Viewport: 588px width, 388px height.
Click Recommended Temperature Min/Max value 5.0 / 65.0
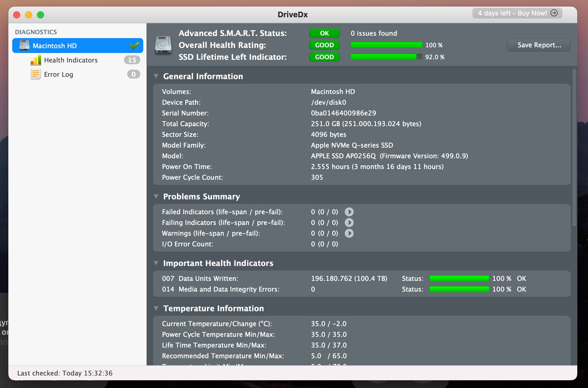pyautogui.click(x=329, y=356)
